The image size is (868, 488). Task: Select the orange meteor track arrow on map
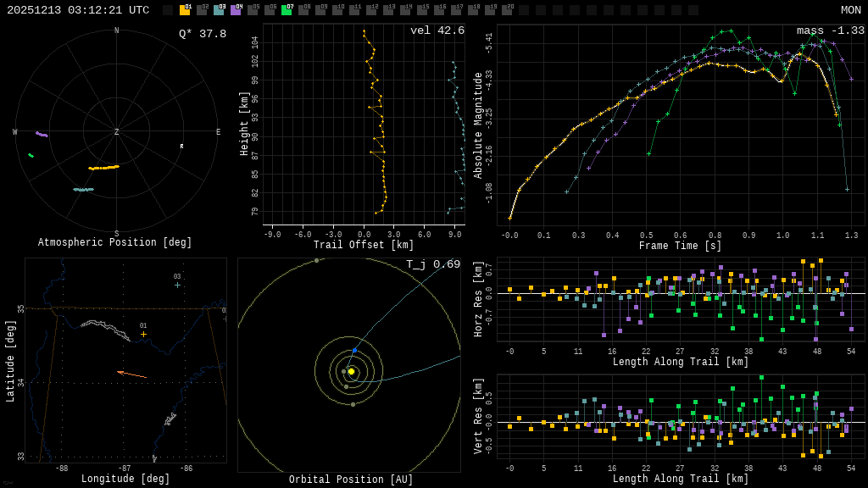coord(131,374)
